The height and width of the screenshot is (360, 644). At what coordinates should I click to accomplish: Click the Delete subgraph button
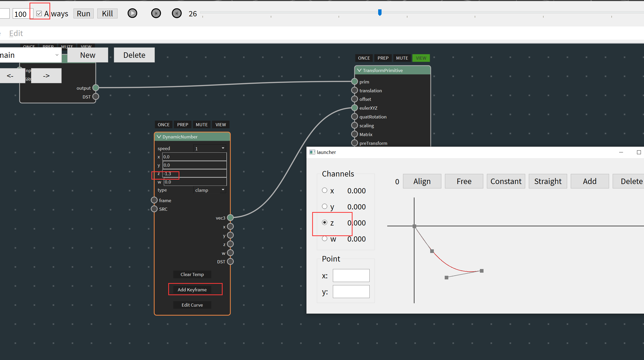click(134, 55)
